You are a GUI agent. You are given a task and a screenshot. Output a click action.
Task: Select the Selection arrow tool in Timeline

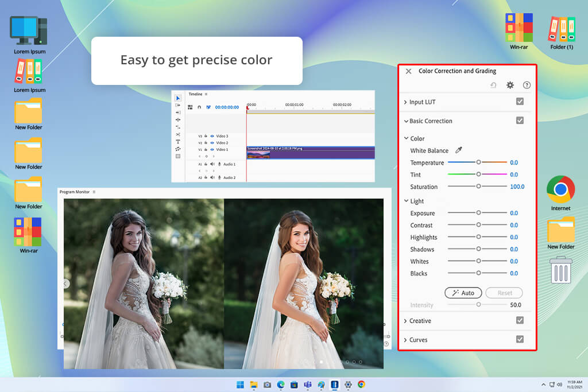pyautogui.click(x=178, y=98)
